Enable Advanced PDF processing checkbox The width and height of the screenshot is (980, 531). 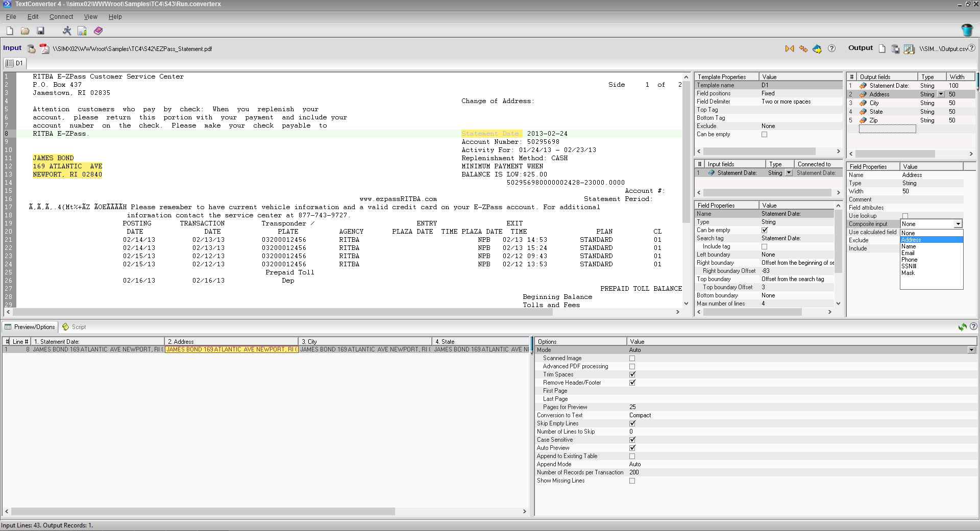(x=632, y=367)
